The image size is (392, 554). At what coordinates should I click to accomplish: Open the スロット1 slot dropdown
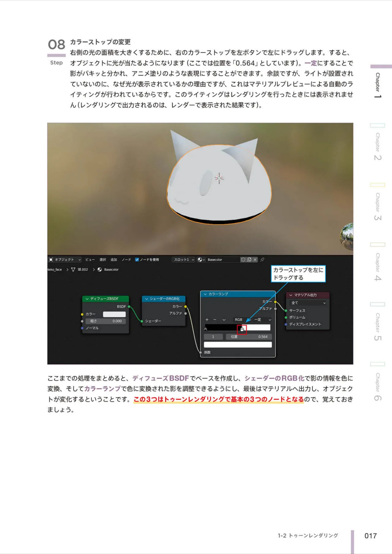click(x=183, y=260)
